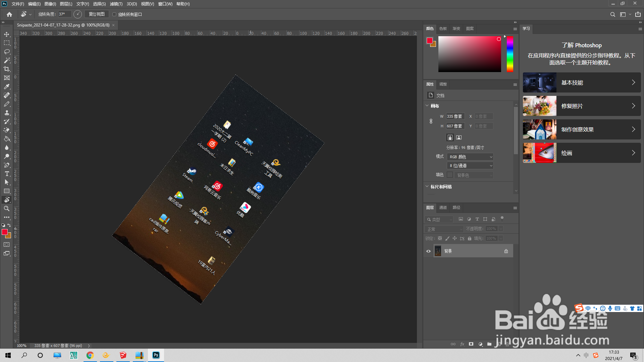
Task: Select the Rectangular Marquee tool
Action: [7, 43]
